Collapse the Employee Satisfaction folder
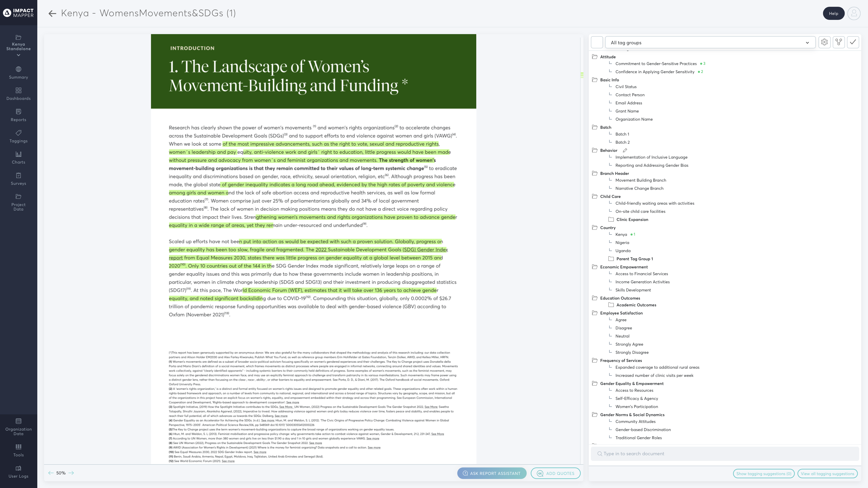 click(595, 313)
